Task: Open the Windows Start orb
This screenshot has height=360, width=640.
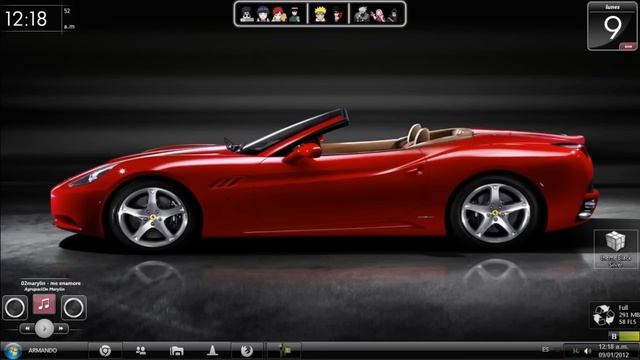Action: point(12,351)
